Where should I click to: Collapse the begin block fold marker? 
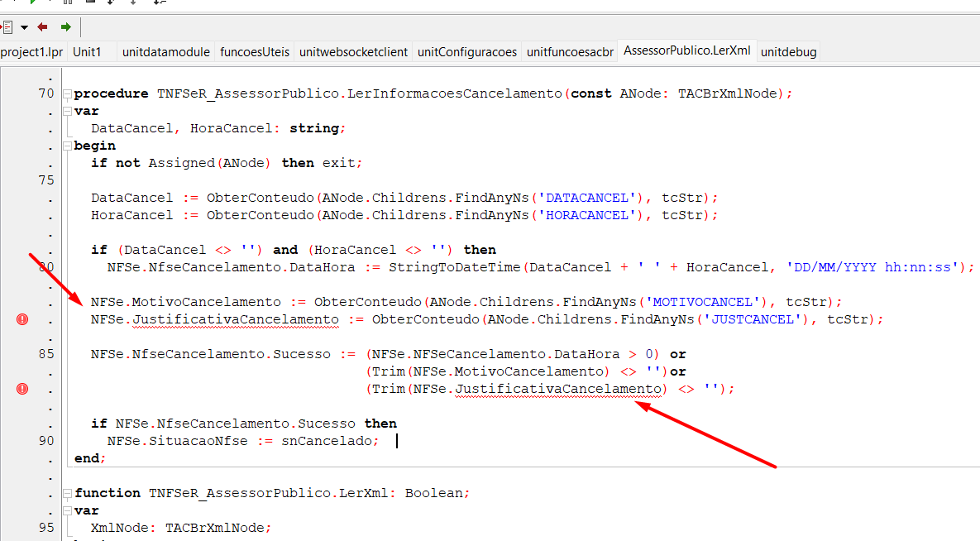click(67, 146)
